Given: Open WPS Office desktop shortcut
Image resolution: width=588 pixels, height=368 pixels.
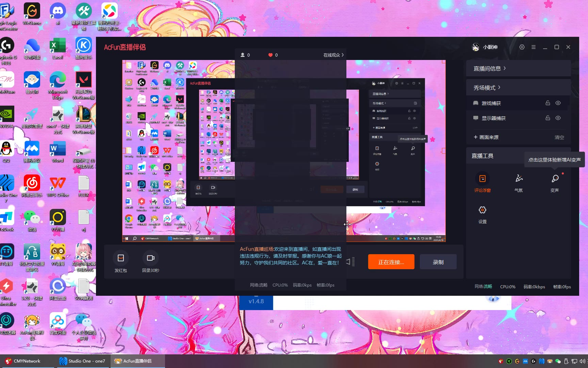Looking at the screenshot, I should click(x=58, y=186).
